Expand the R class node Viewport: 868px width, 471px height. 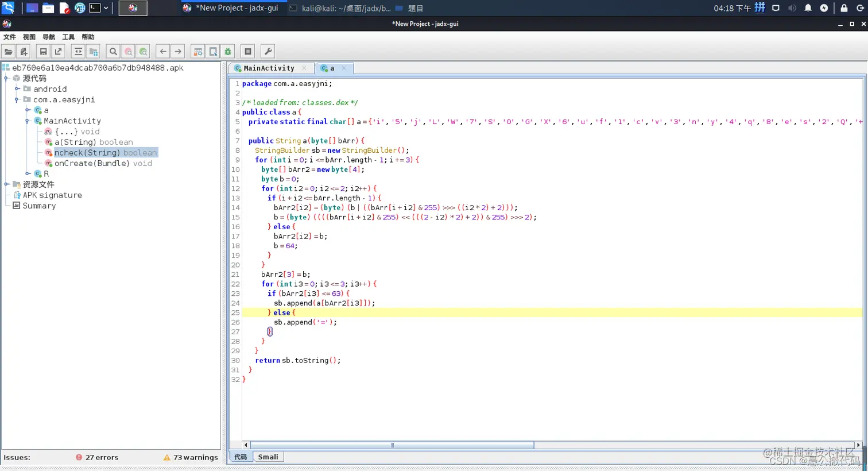pos(28,173)
